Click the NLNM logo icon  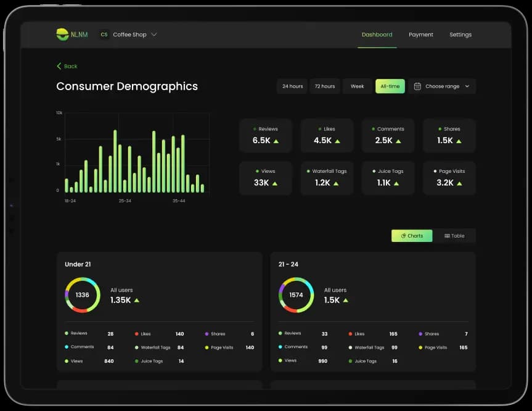click(x=62, y=35)
